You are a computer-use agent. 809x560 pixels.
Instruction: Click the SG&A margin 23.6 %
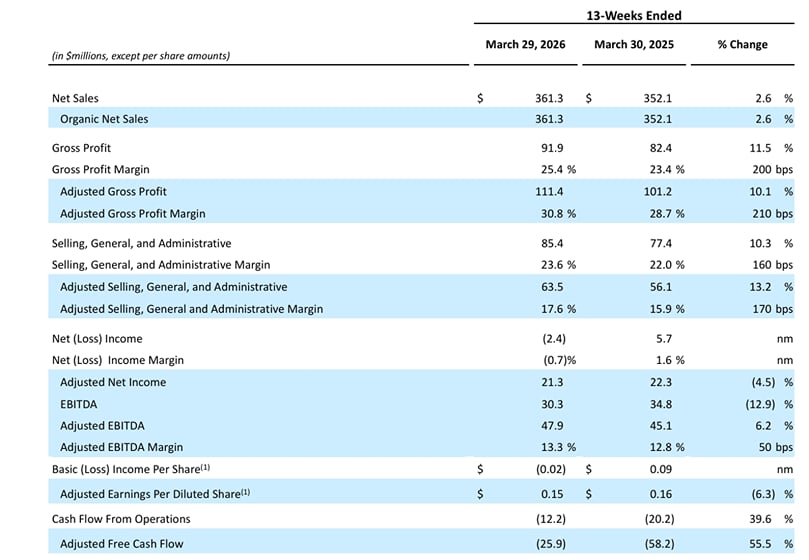pyautogui.click(x=558, y=265)
